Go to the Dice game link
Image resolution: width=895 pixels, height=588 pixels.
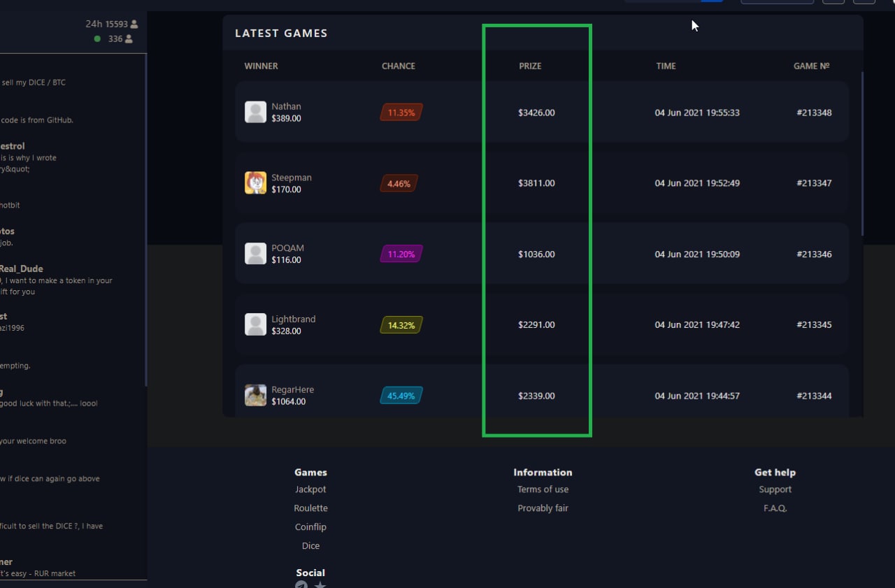click(x=310, y=546)
